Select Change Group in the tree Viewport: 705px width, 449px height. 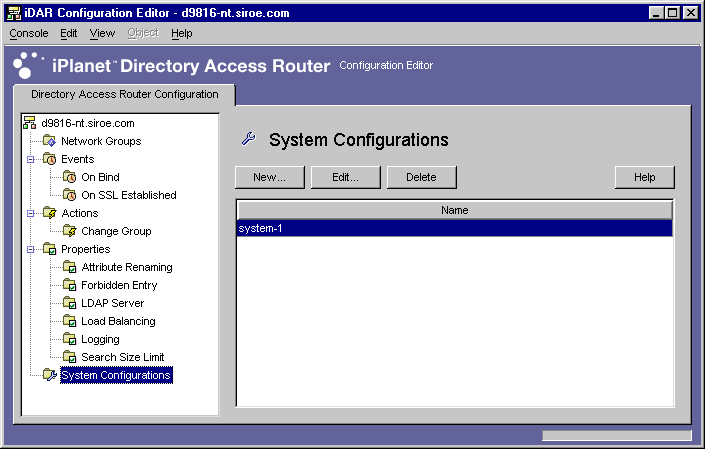(116, 231)
